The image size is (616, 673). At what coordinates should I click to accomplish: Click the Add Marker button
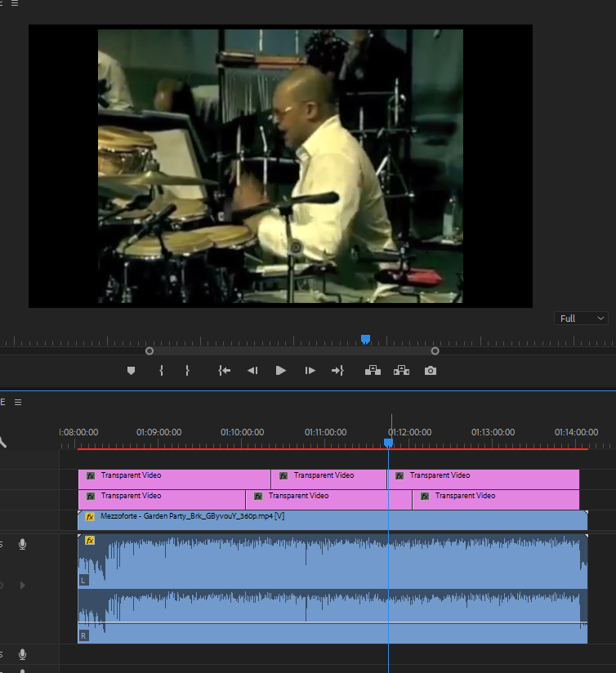point(132,371)
